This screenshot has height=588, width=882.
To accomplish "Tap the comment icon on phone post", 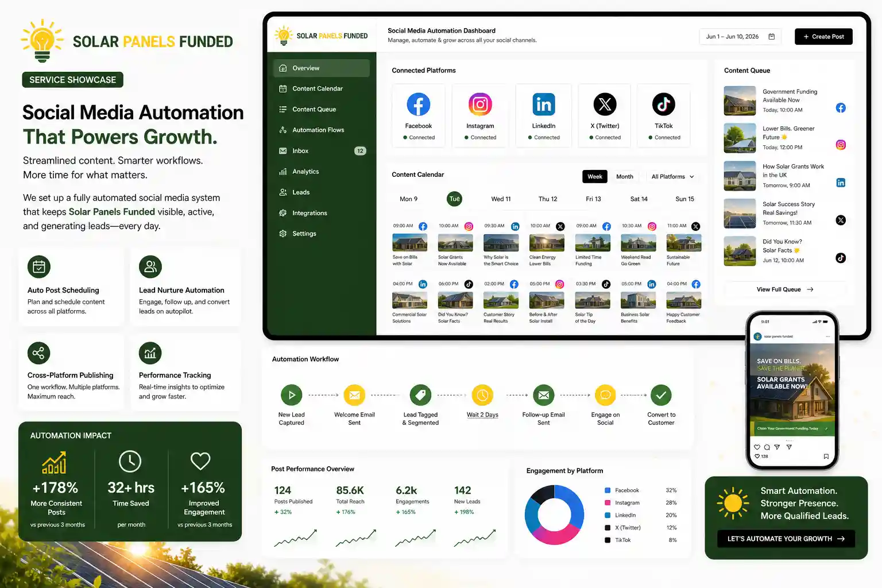I will point(767,447).
